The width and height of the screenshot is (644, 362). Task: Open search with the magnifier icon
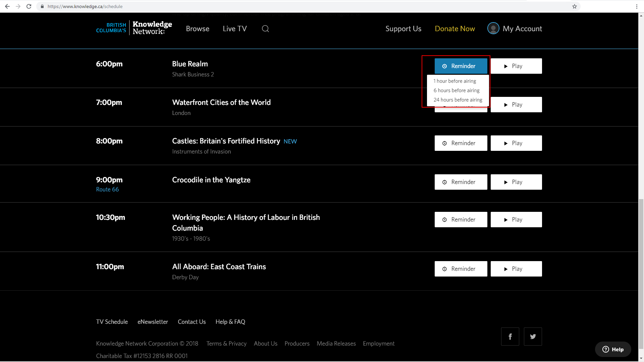[265, 29]
